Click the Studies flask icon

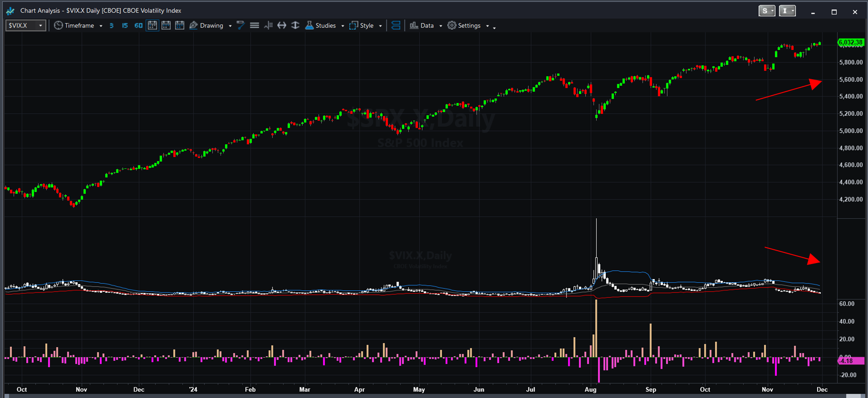[309, 25]
